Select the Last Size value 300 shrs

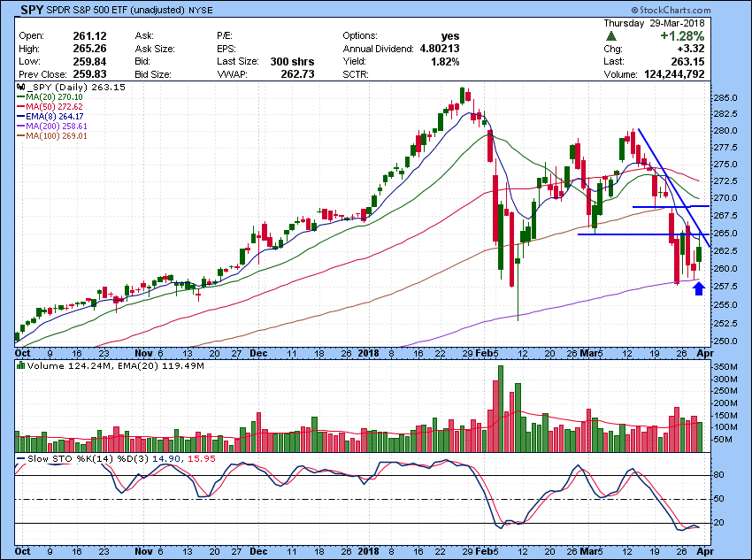tap(292, 62)
